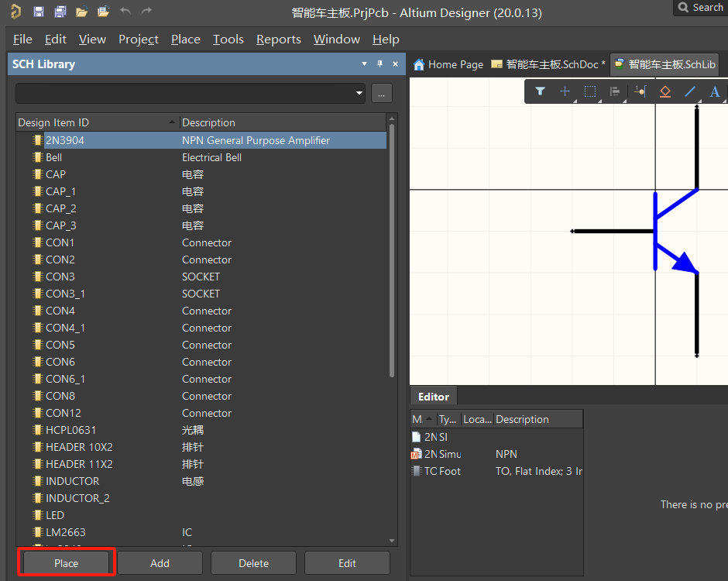The width and height of the screenshot is (728, 581).
Task: Open the View menu
Action: pos(92,40)
